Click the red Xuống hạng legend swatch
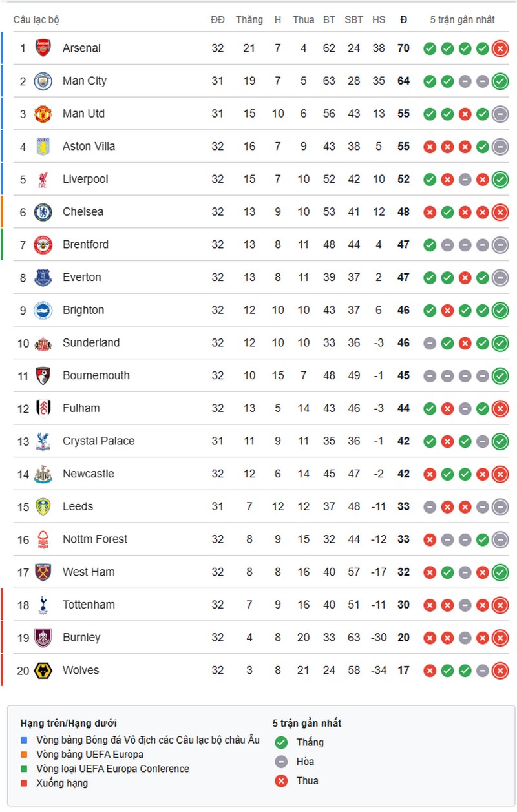 point(24,783)
